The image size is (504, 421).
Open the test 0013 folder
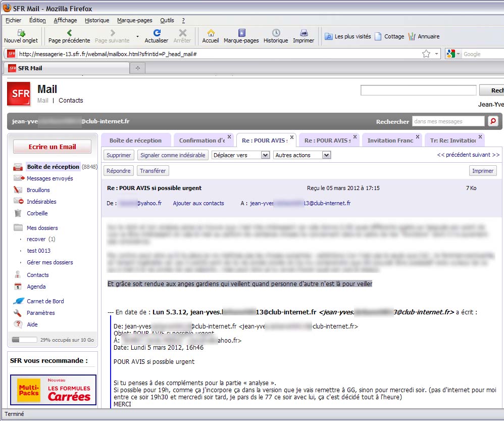pyautogui.click(x=38, y=251)
